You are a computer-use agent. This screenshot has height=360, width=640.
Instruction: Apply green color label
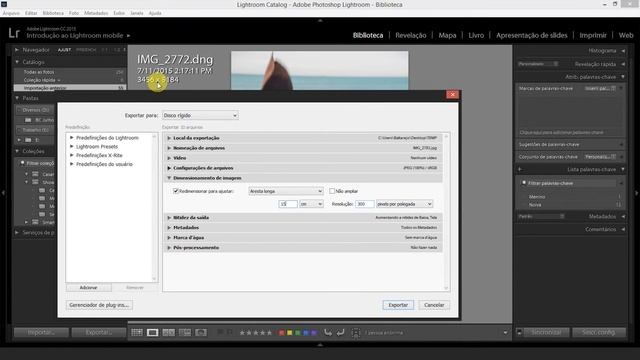point(298,333)
